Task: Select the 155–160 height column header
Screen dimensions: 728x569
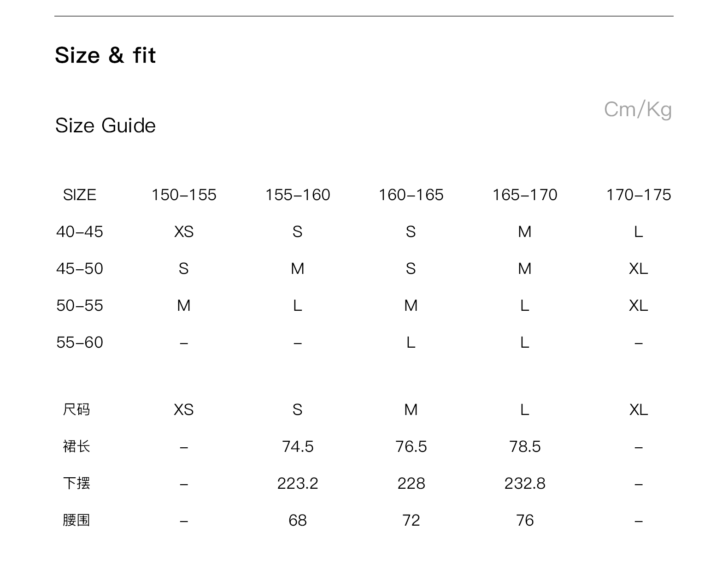Action: click(298, 195)
